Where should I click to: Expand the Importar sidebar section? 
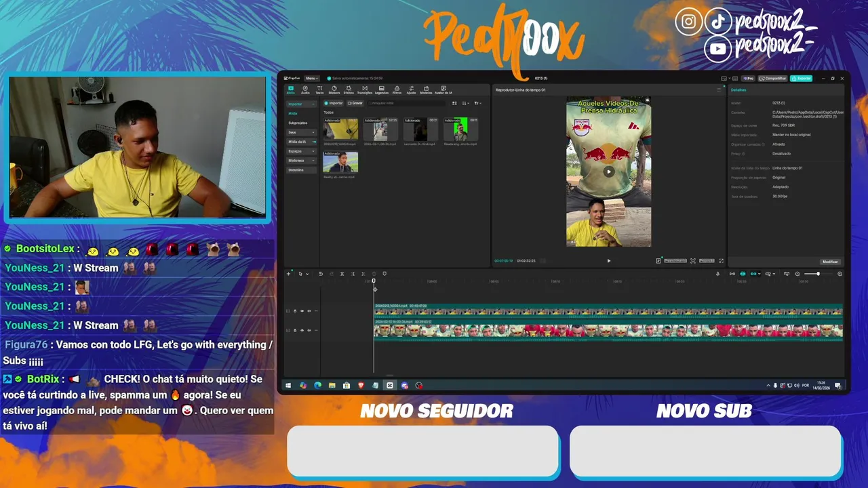point(301,104)
